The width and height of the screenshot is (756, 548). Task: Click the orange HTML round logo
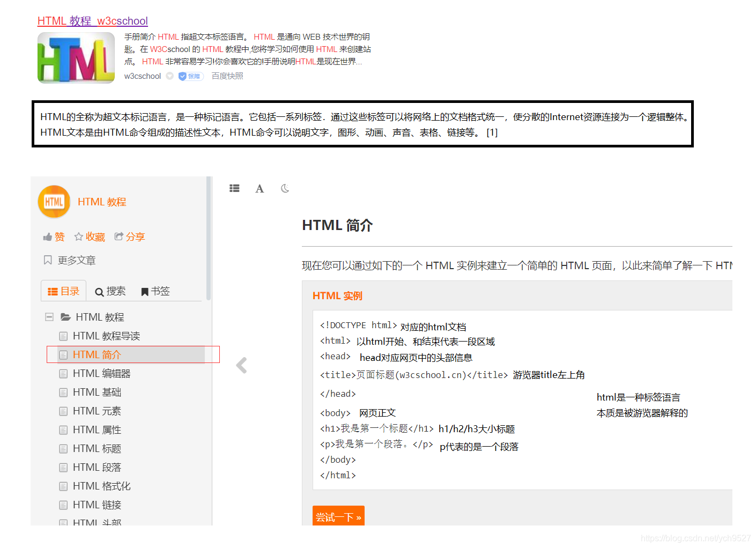point(54,202)
